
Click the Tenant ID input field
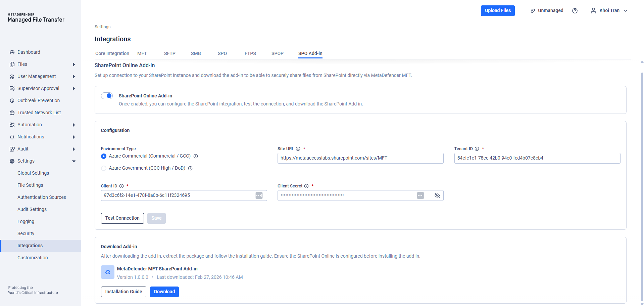(x=537, y=158)
